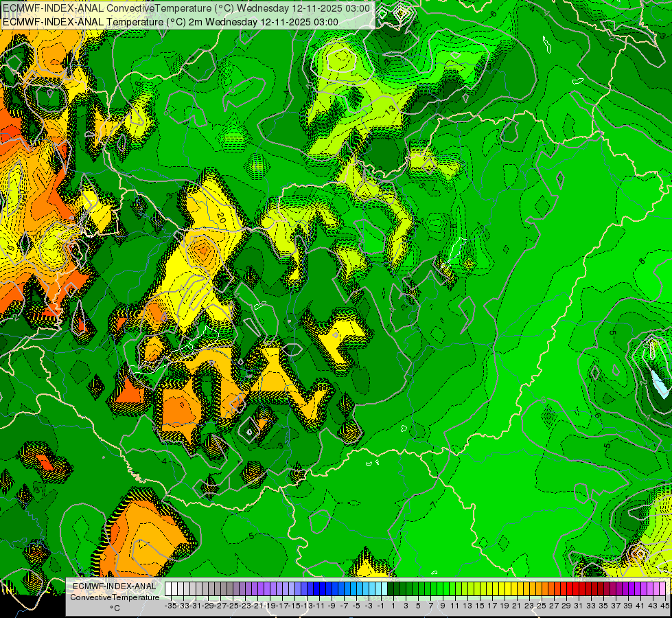The width and height of the screenshot is (672, 618).
Task: Click the legend value 9
Action: point(443,606)
